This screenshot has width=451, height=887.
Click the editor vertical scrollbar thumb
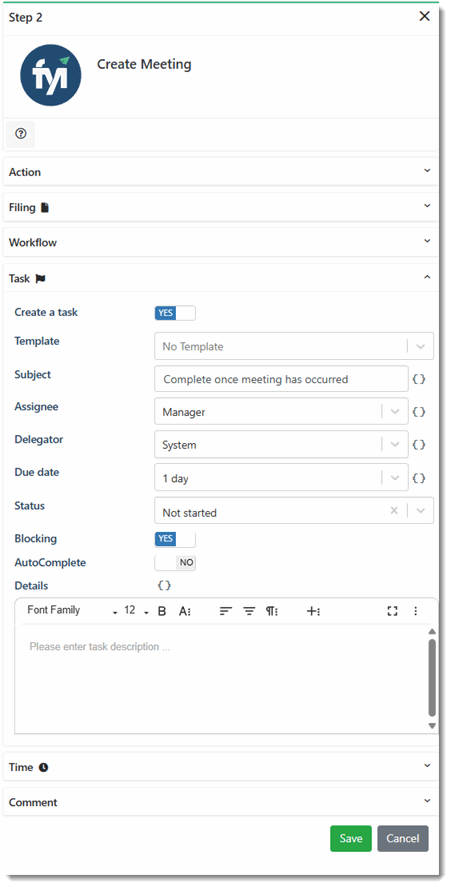[x=432, y=678]
